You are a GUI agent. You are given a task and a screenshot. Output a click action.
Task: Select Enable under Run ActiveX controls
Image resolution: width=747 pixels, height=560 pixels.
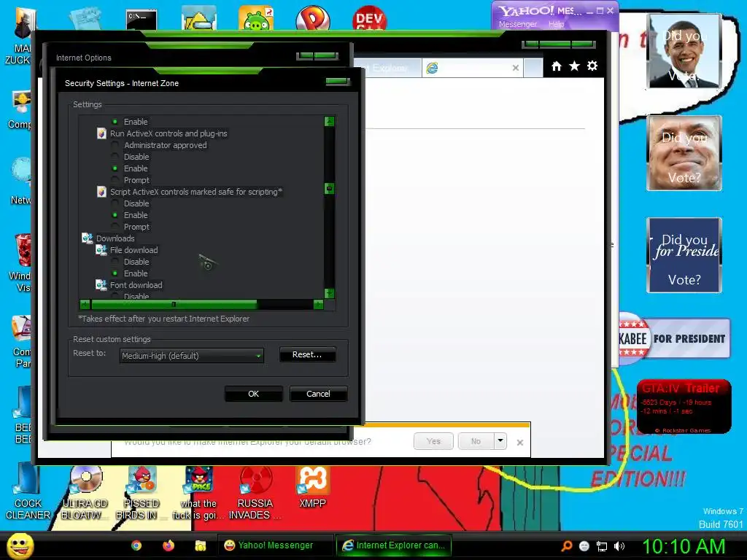[115, 168]
